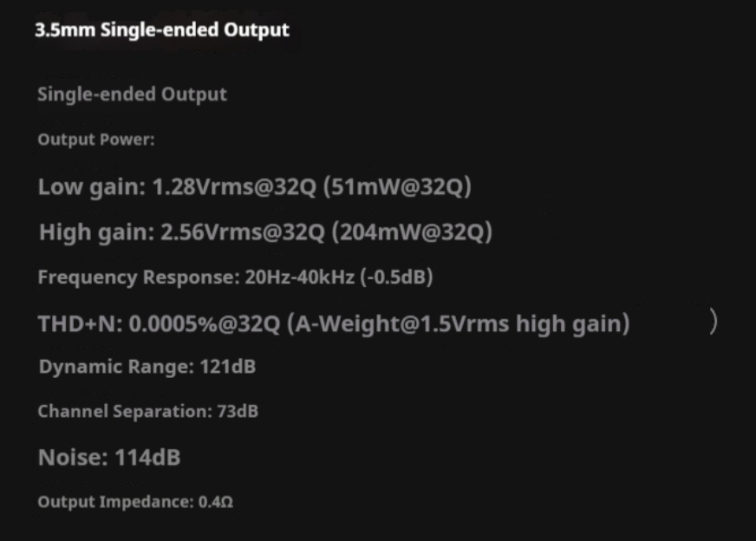Click the '3.5mm Single-ended Output' title heading
The height and width of the screenshot is (541, 756).
coord(161,30)
